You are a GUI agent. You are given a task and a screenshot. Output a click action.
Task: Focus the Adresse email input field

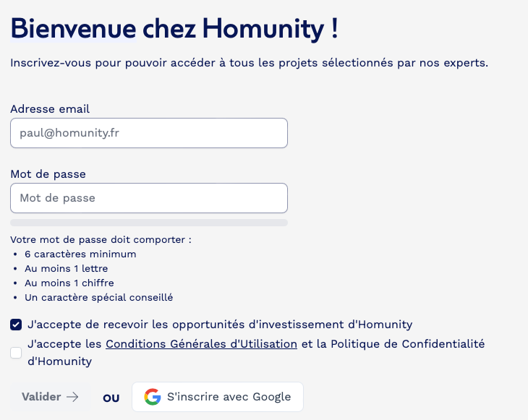[x=149, y=133]
